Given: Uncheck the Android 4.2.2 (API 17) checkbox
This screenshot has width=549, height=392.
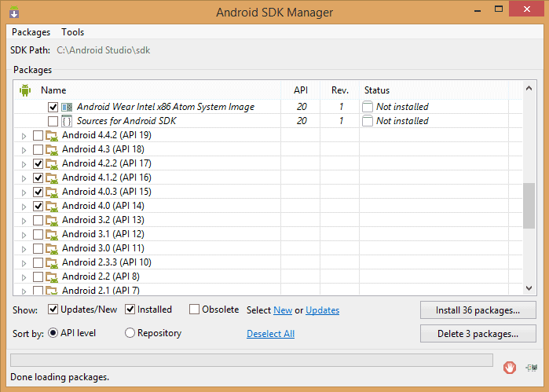Looking at the screenshot, I should (38, 163).
